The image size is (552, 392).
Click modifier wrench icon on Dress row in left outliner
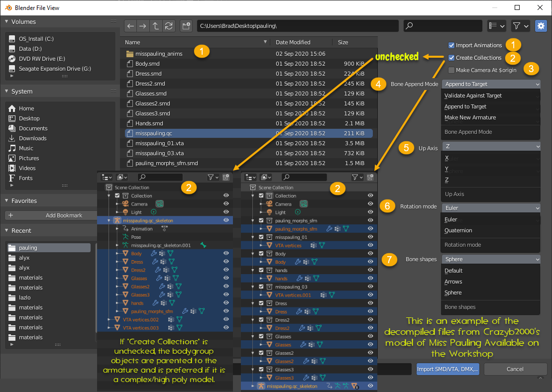[155, 262]
